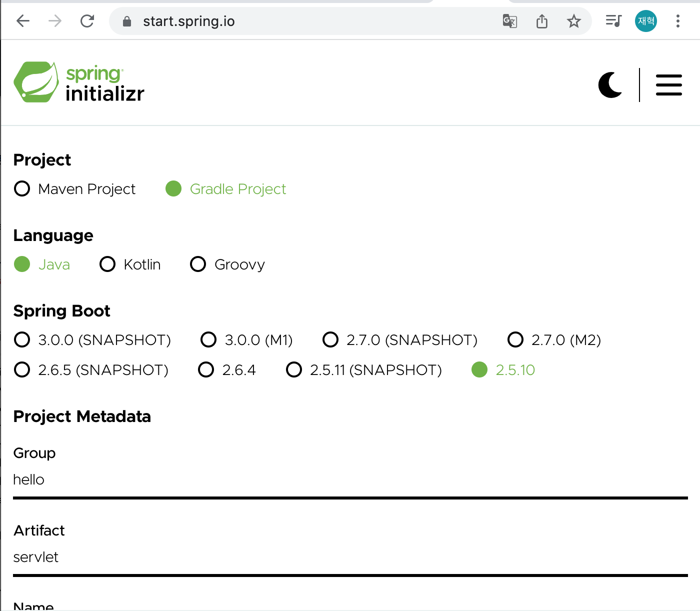700x611 pixels.
Task: Reload the start.spring.io page
Action: (x=87, y=21)
